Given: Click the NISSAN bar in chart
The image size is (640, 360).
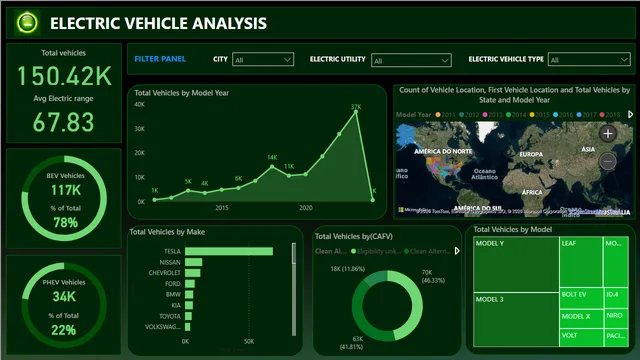Looking at the screenshot, I should [x=193, y=262].
